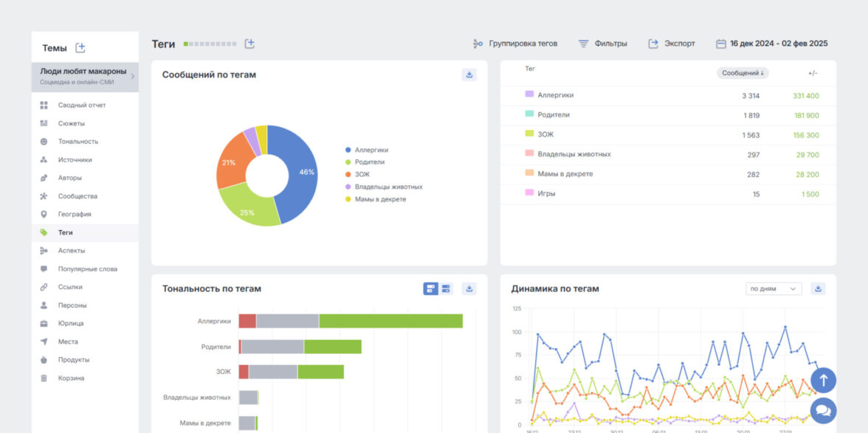Click the scroll-to-top arrow button
Screen dimensions: 868x433
(823, 381)
